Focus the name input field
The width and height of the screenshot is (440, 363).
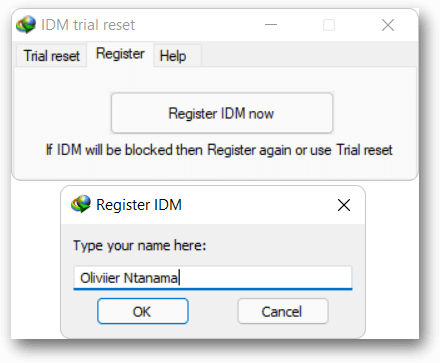[x=213, y=278]
